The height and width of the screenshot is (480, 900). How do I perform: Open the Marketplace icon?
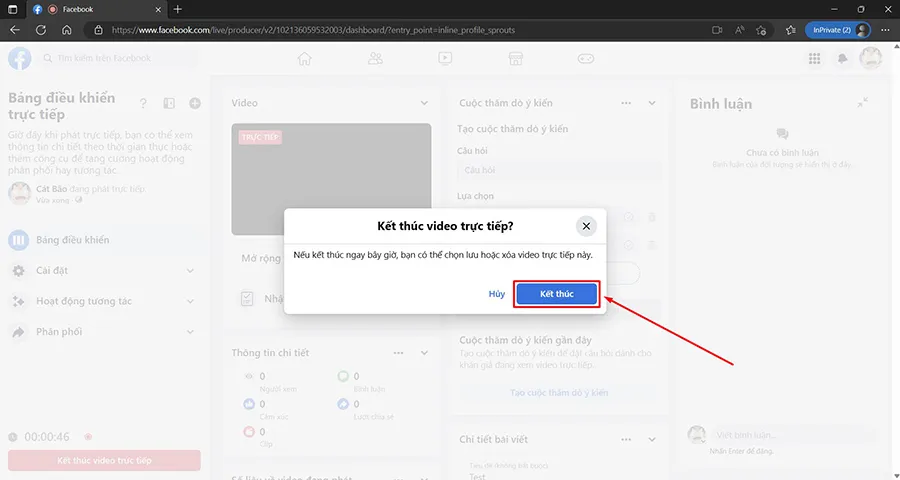(x=516, y=58)
